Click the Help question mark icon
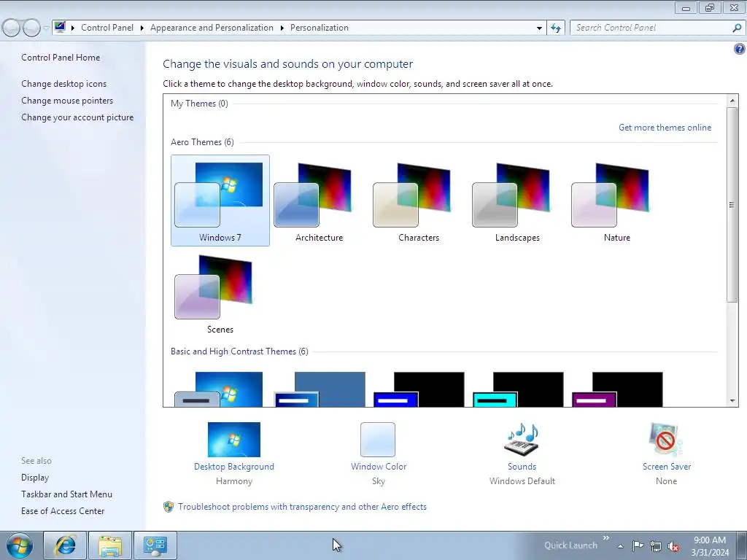The height and width of the screenshot is (560, 747). (x=740, y=49)
